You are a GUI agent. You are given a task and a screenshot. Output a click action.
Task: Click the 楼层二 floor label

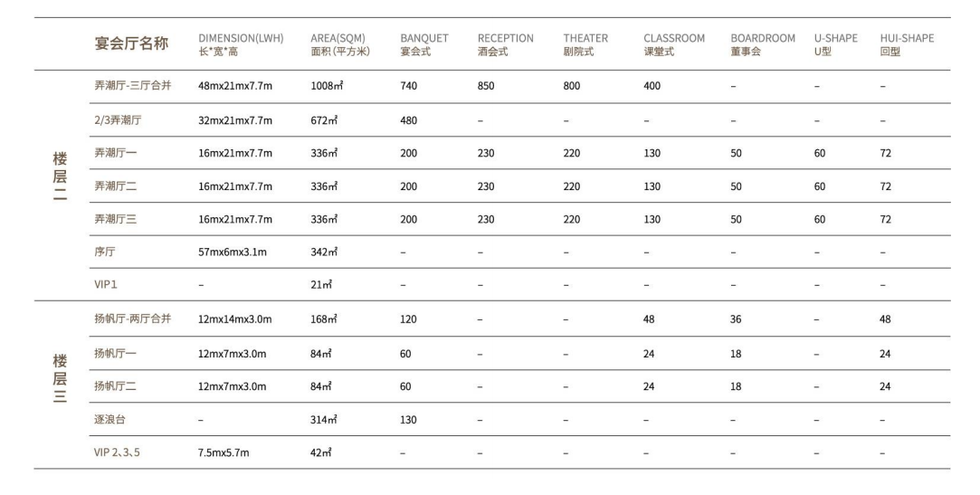pos(59,178)
